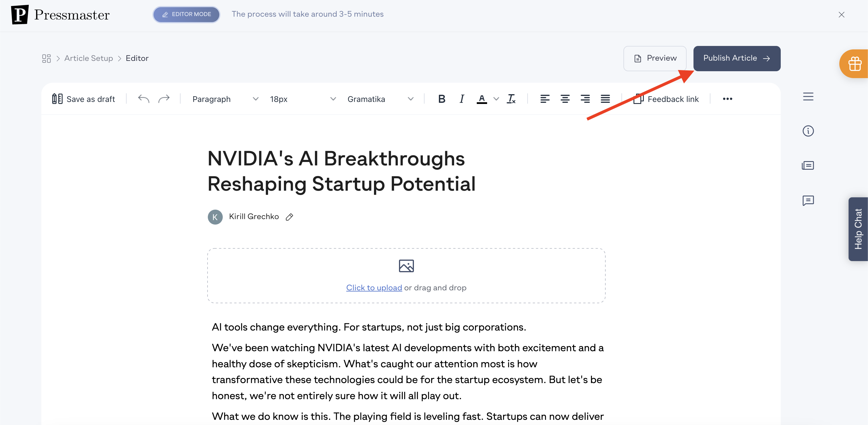The image size is (868, 425).
Task: Go back to Article Setup breadcrumb
Action: click(89, 58)
